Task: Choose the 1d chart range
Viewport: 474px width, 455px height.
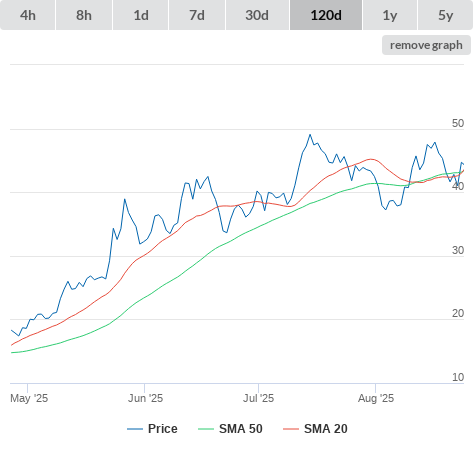Action: 141,15
